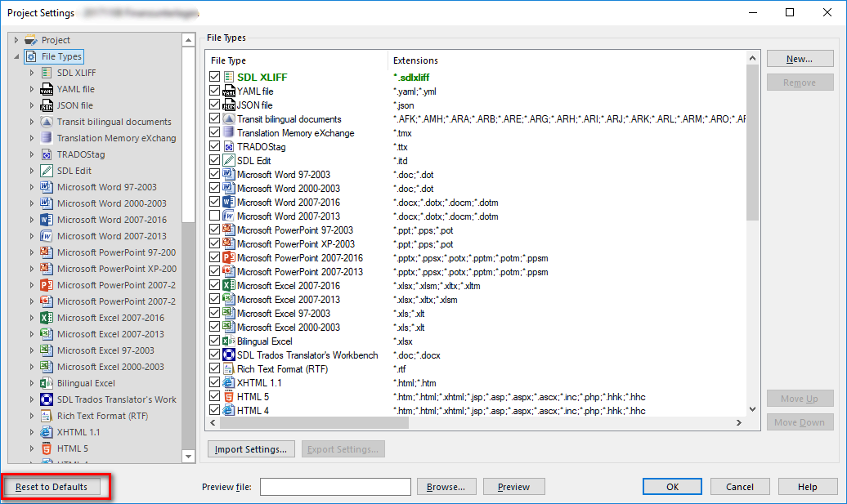
Task: Click HTML 4 icon in file list
Action: [x=229, y=411]
